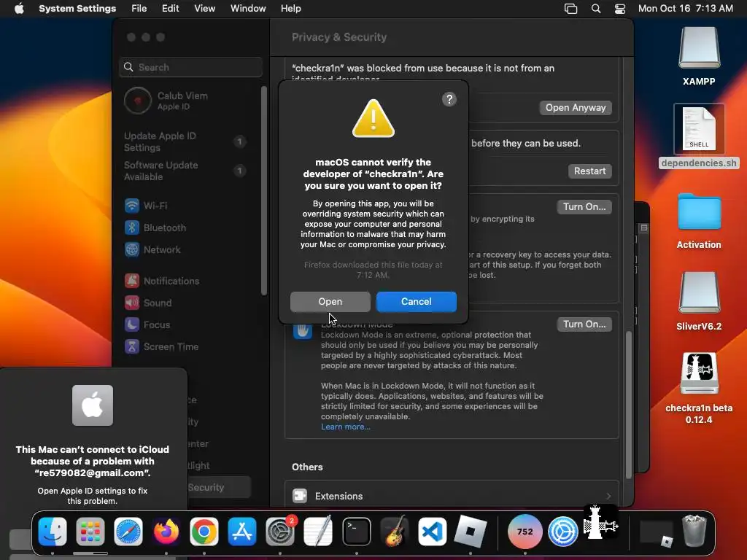This screenshot has height=560, width=747.
Task: Open the View menu
Action: tap(204, 8)
